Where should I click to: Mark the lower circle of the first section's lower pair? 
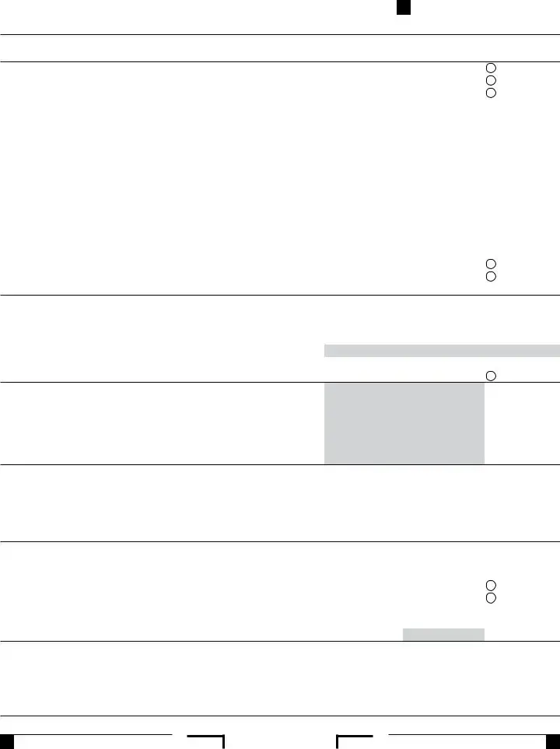tap(491, 276)
